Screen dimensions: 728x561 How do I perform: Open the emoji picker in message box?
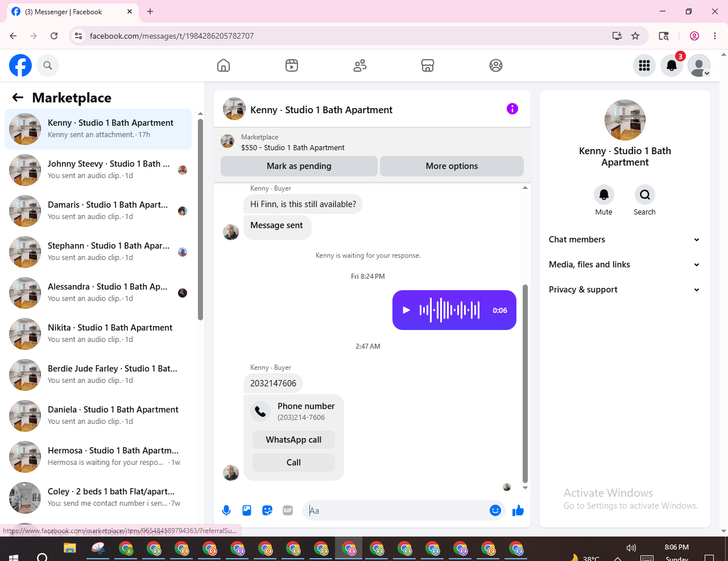point(495,510)
